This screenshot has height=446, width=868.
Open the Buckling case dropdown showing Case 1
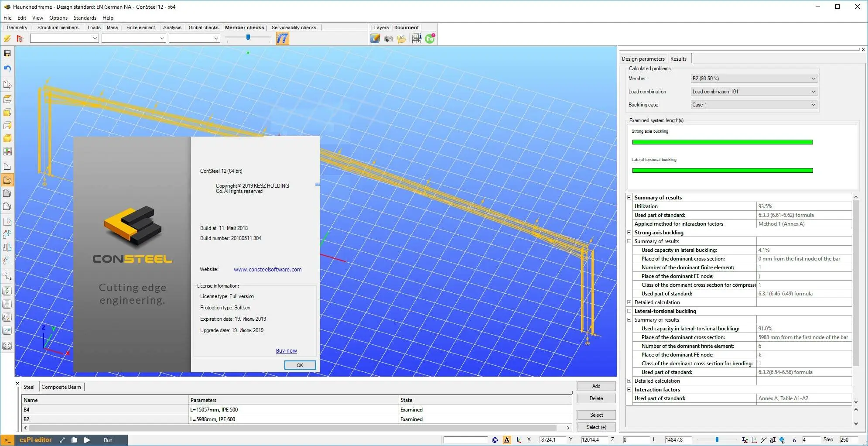pos(754,105)
